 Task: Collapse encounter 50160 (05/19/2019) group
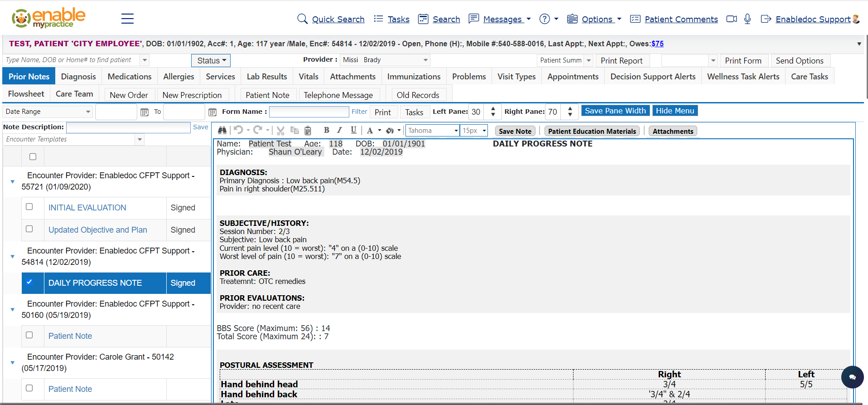(x=12, y=310)
